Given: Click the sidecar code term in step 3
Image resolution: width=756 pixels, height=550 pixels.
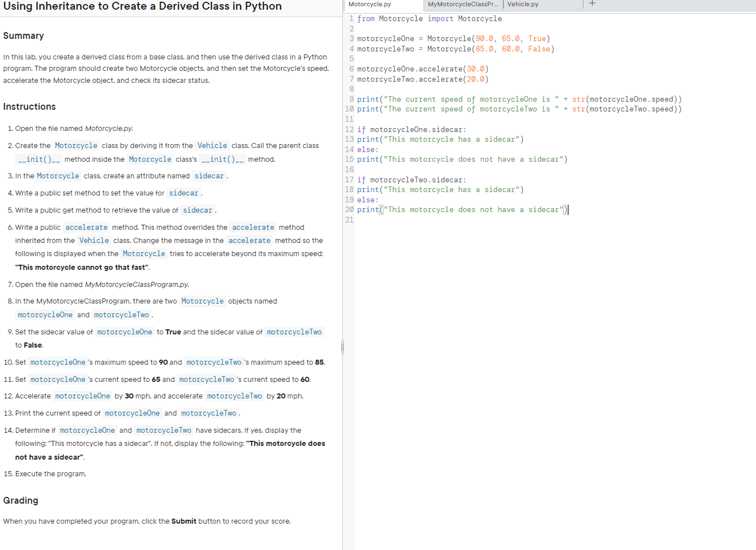Looking at the screenshot, I should coord(209,176).
